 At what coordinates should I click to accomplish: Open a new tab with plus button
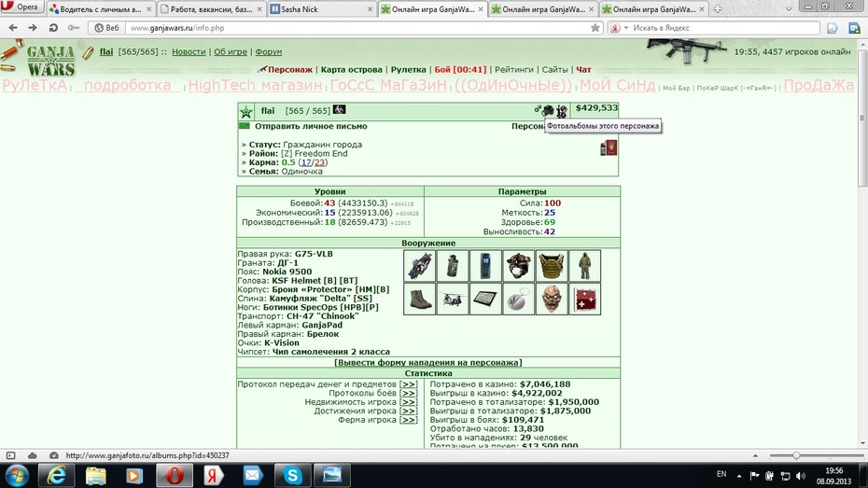[x=718, y=8]
